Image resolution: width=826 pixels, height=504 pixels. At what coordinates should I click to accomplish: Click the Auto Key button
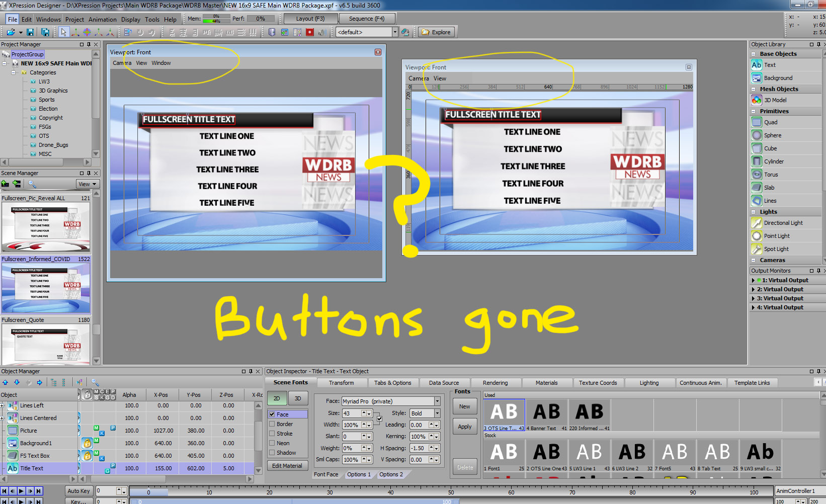pos(79,491)
